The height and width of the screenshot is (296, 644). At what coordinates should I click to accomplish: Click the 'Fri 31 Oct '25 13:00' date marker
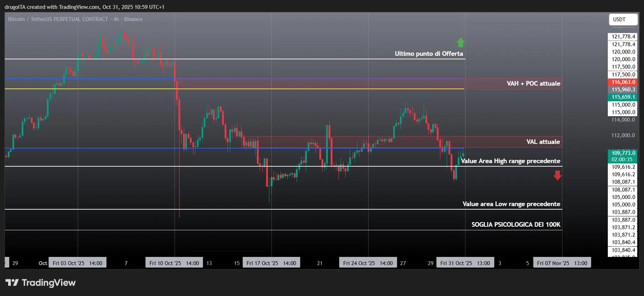point(465,263)
